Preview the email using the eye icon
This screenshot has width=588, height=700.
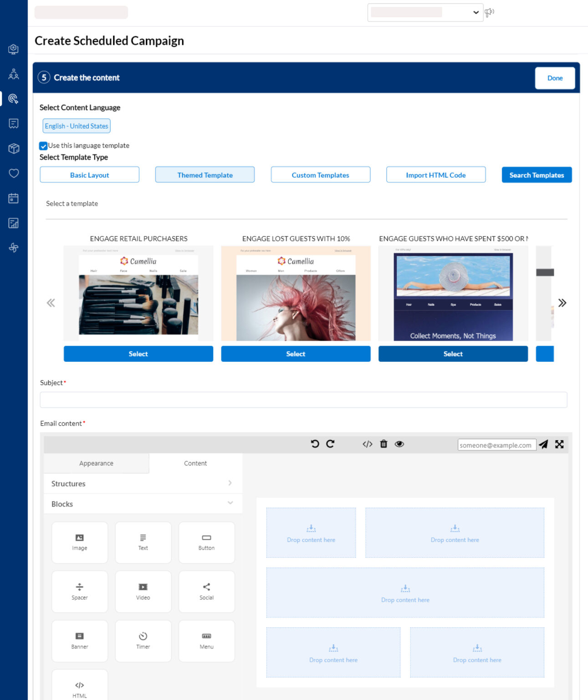pos(399,444)
